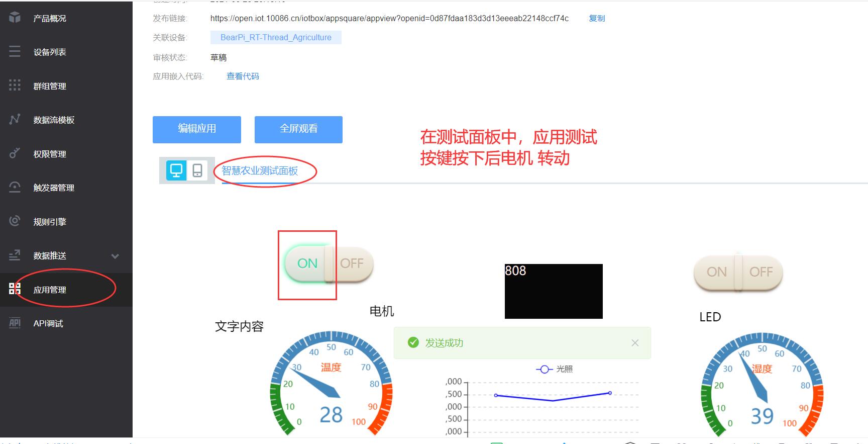This screenshot has height=444, width=868.
Task: Open 触发器管理 menu item
Action: click(66, 188)
